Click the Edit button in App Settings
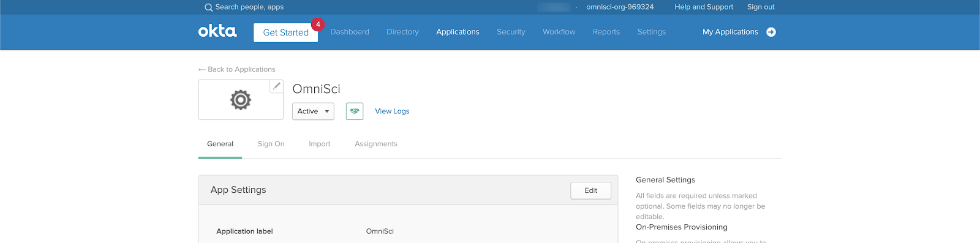This screenshot has height=243, width=980. [591, 190]
